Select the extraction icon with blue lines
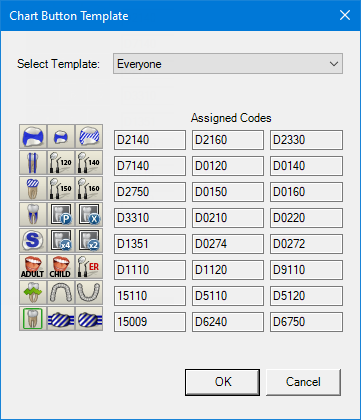This screenshot has height=420, width=361. 33,163
